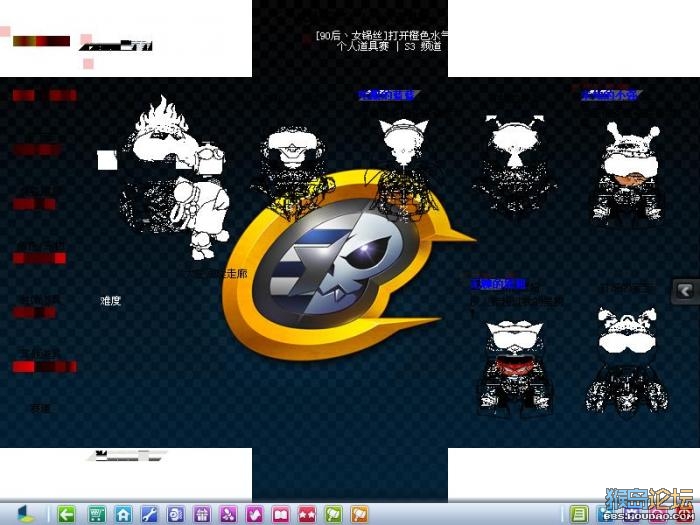Expand the side panel arrow button
Image resolution: width=700 pixels, height=525 pixels.
[x=685, y=291]
